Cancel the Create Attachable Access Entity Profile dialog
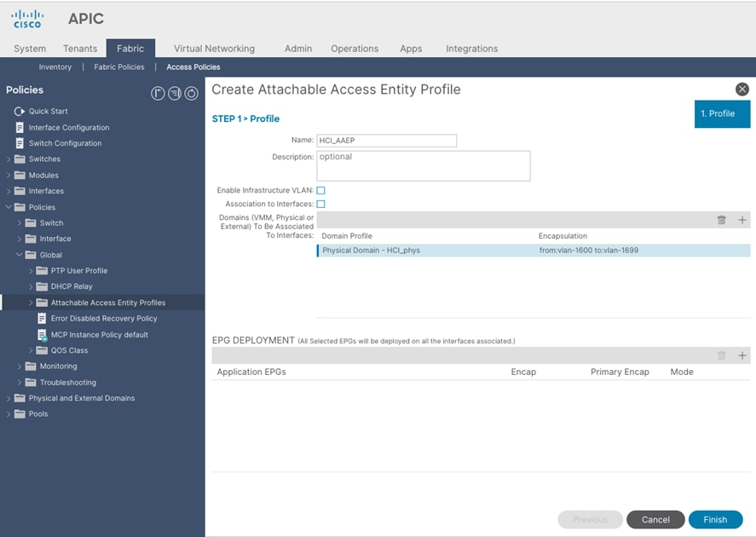Image resolution: width=756 pixels, height=537 pixels. pyautogui.click(x=655, y=519)
